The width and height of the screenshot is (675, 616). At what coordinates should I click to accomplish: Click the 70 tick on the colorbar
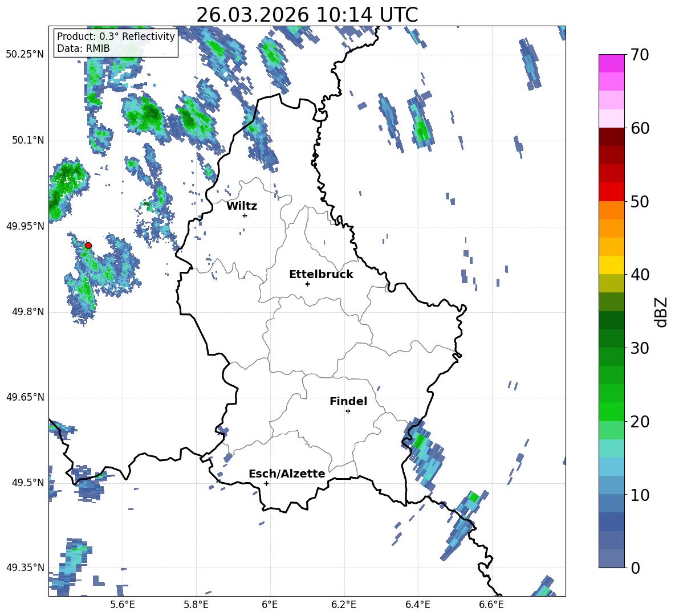(x=640, y=55)
